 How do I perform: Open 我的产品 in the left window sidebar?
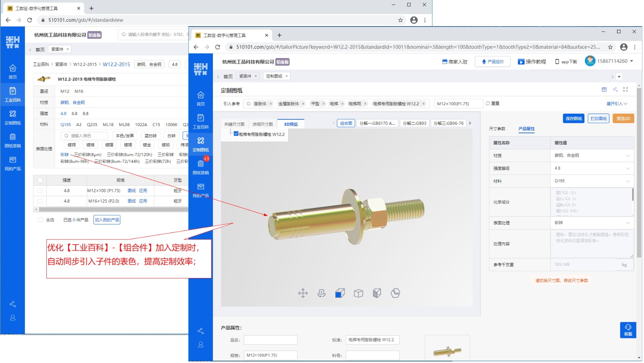(x=12, y=163)
